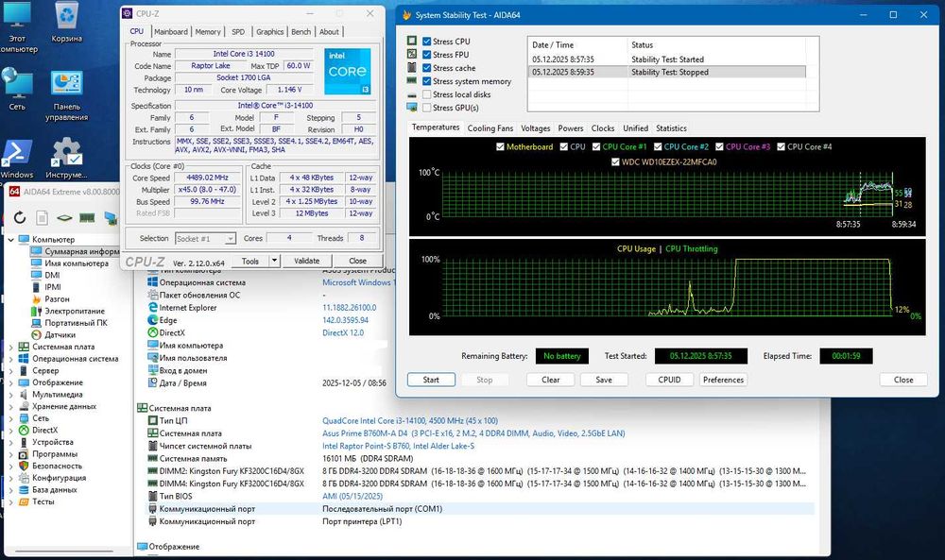Toggle the Motherboard temperature graph checkbox
Image resolution: width=945 pixels, height=560 pixels.
tap(500, 146)
